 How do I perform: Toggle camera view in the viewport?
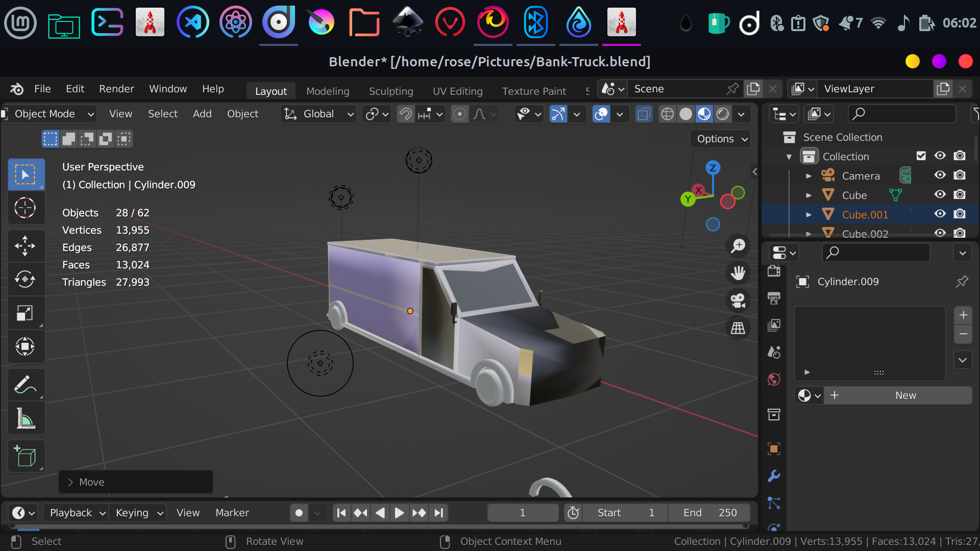coord(738,300)
